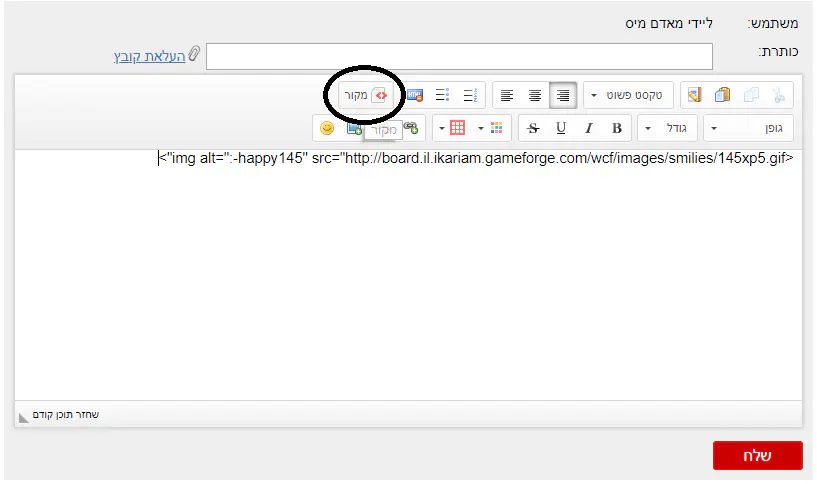This screenshot has height=484, width=817.
Task: Toggle underline text formatting
Action: pos(561,128)
